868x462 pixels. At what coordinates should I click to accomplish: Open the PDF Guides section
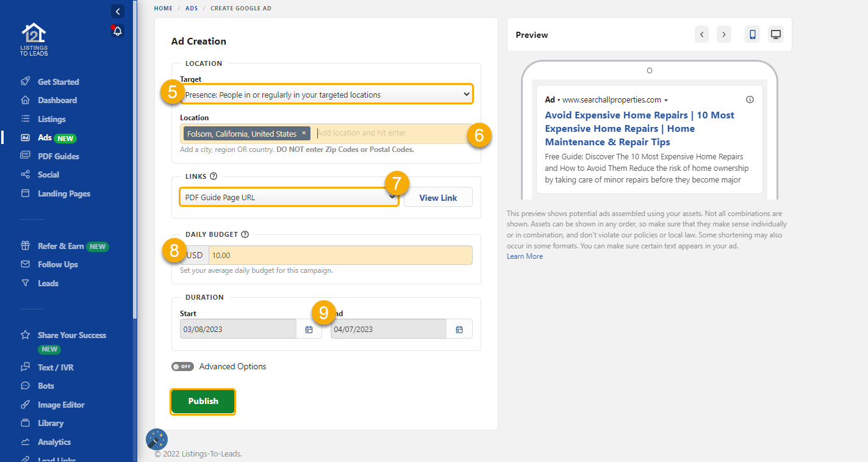(x=59, y=156)
